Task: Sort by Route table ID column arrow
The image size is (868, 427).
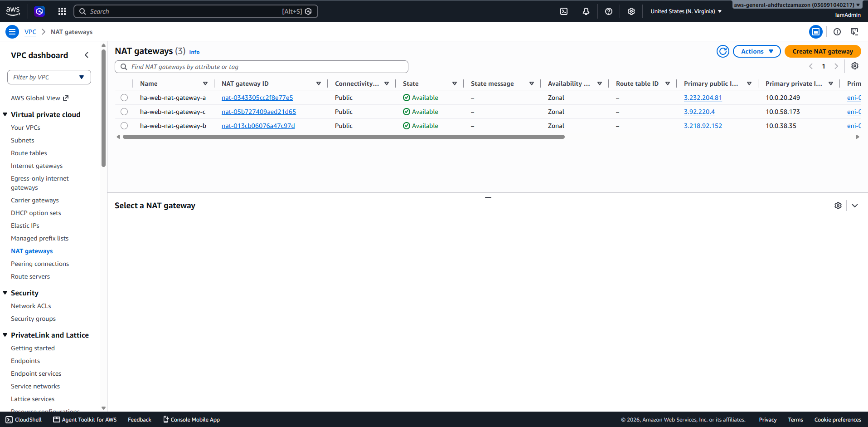Action: (668, 83)
